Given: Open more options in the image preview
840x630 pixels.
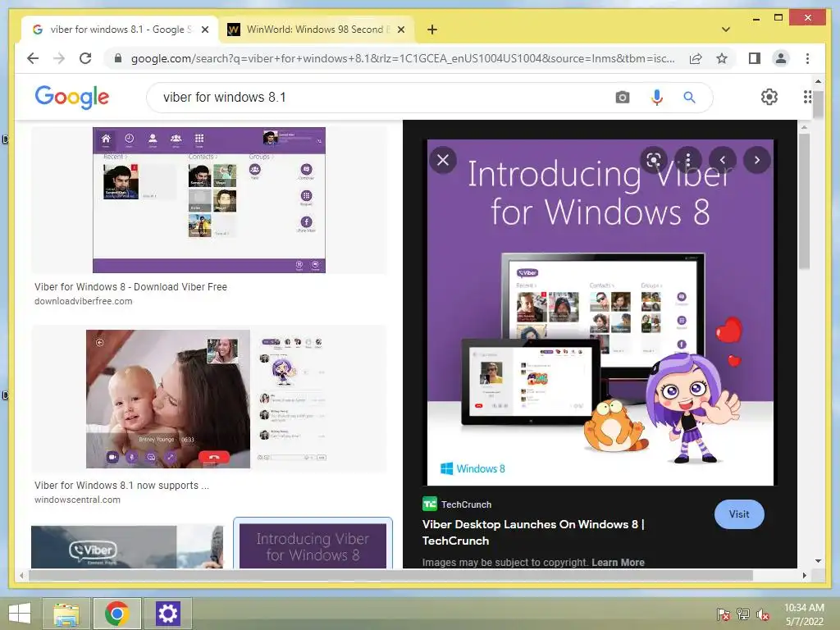Looking at the screenshot, I should (x=688, y=160).
